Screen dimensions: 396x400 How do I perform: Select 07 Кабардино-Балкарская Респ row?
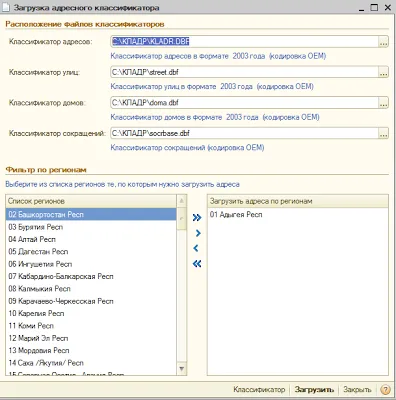[91, 276]
